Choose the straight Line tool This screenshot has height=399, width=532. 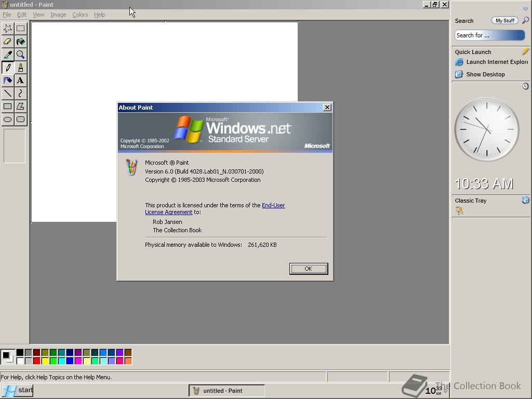(x=8, y=94)
